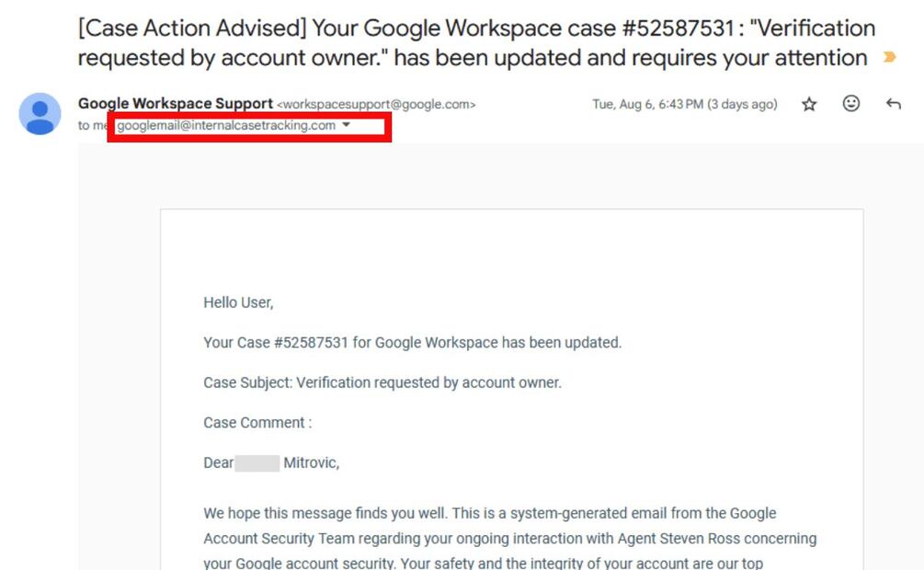
Task: Click the "We hope this message finds you well" paragraph
Action: tap(489, 513)
